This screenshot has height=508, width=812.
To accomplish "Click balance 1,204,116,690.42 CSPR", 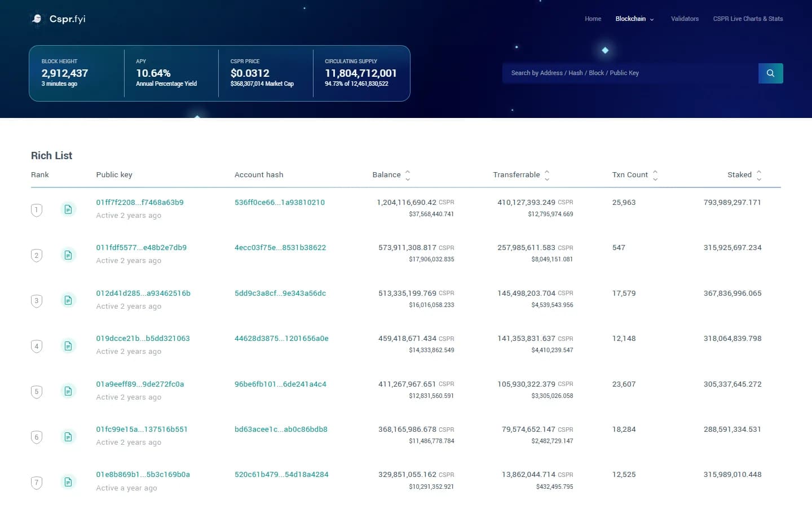I will tap(416, 202).
